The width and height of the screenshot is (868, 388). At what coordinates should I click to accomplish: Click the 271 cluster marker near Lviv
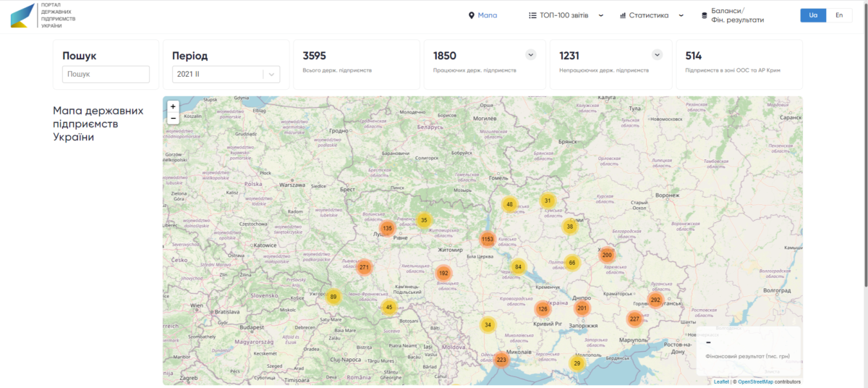tap(364, 267)
